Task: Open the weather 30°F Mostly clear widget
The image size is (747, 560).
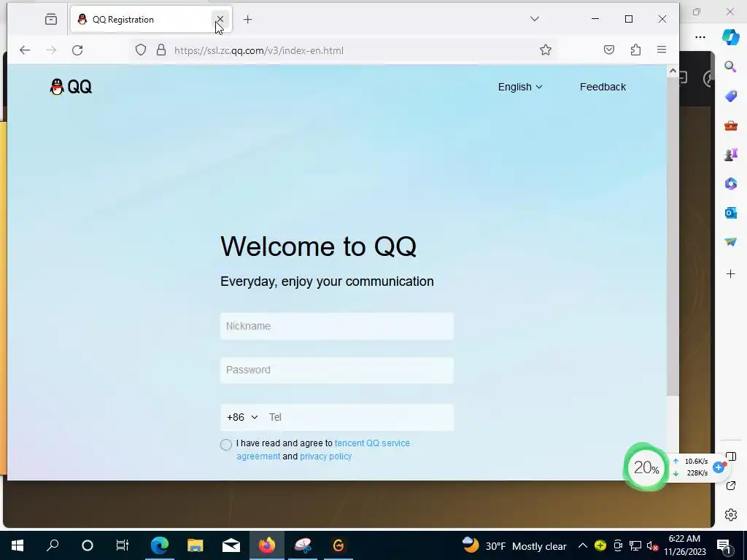Action: 514,545
